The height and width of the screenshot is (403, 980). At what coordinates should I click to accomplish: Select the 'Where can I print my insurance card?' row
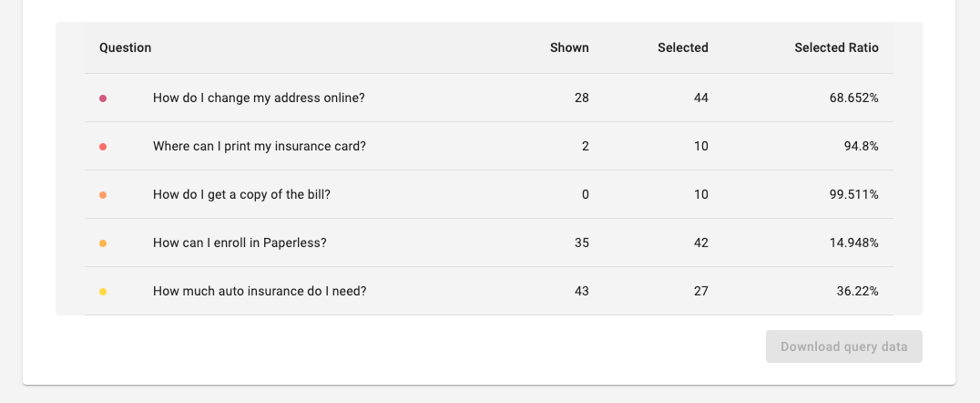pos(489,146)
